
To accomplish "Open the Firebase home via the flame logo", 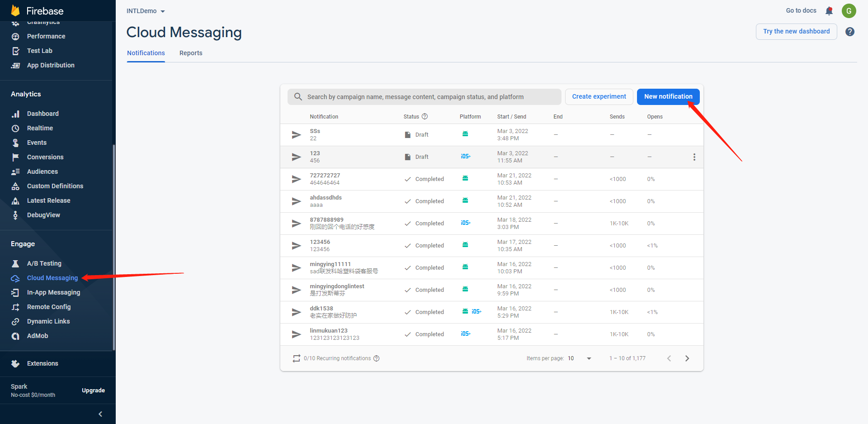I will 15,10.
